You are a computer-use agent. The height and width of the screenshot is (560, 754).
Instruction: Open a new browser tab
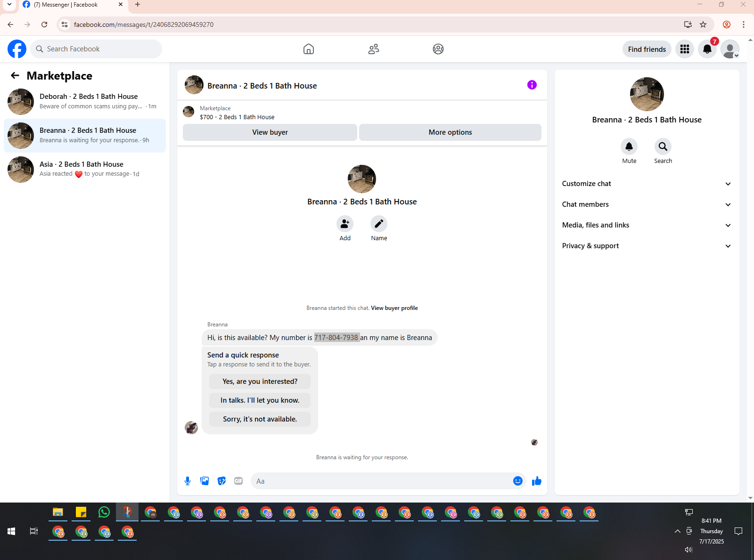[138, 5]
